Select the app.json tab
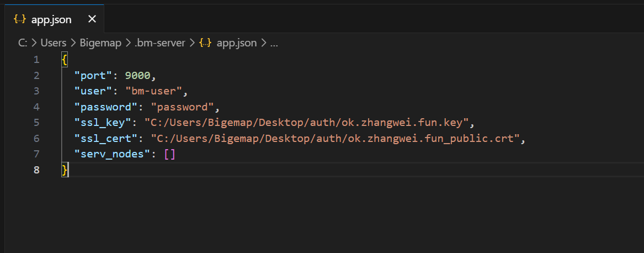Image resolution: width=644 pixels, height=253 pixels. pos(54,19)
